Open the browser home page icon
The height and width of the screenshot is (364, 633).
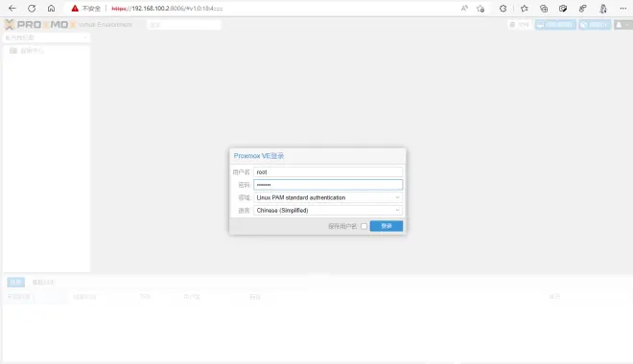coord(51,8)
